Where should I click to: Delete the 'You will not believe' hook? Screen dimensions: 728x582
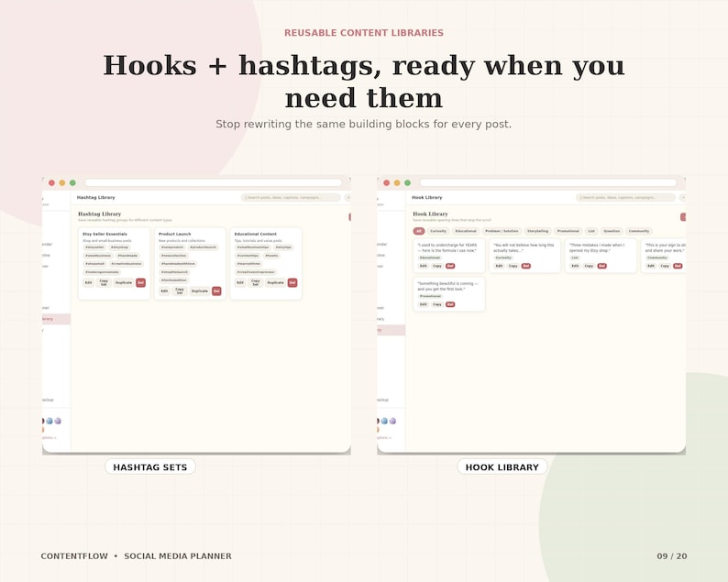click(526, 266)
